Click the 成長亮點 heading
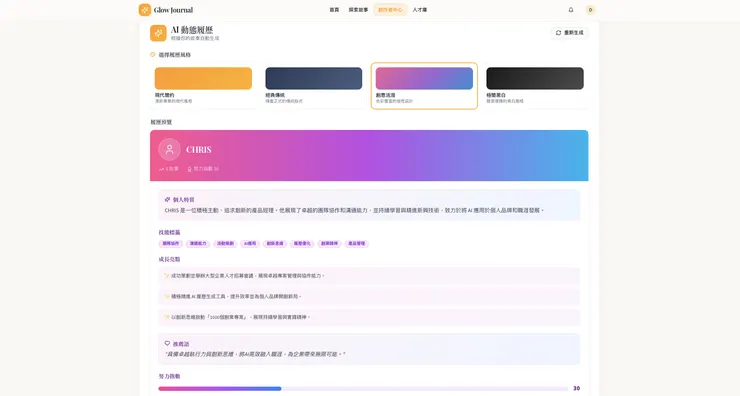Image resolution: width=740 pixels, height=396 pixels. point(169,259)
